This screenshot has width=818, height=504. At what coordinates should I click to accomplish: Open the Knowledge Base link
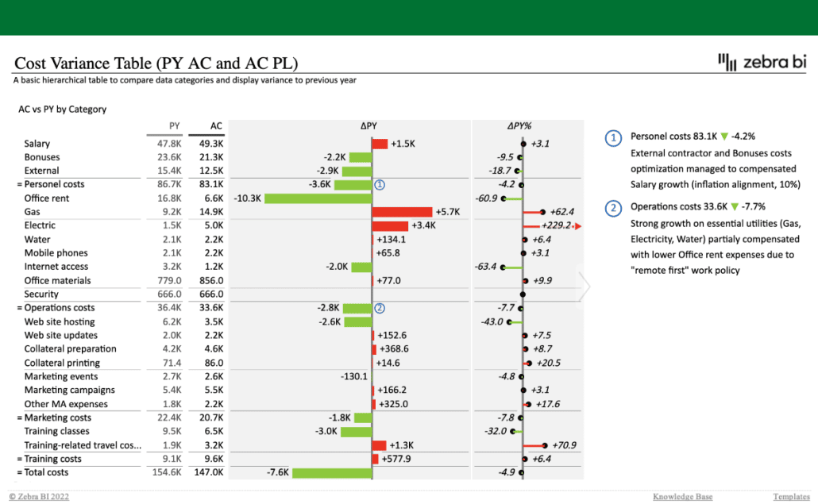pyautogui.click(x=681, y=496)
